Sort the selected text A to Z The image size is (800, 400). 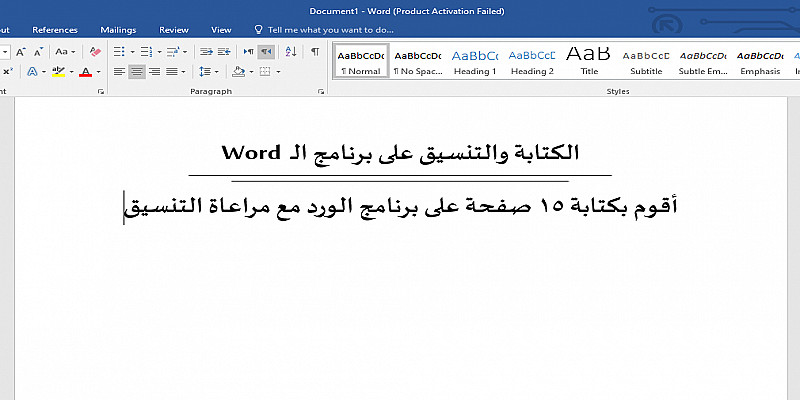[x=291, y=52]
